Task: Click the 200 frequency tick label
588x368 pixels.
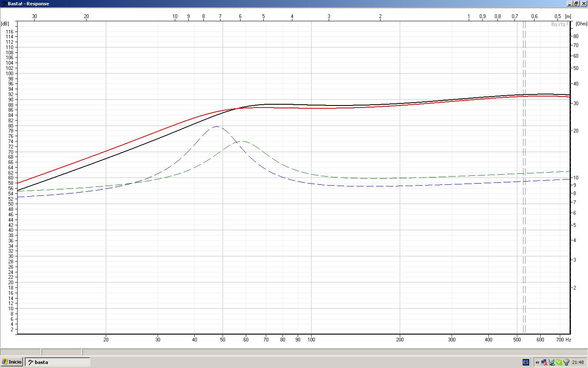Action: [400, 339]
